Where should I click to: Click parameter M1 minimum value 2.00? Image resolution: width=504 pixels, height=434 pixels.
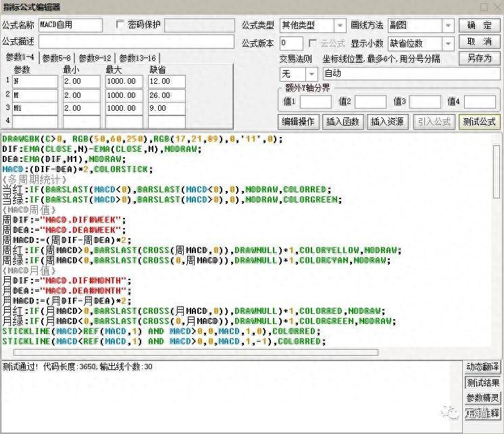(82, 109)
